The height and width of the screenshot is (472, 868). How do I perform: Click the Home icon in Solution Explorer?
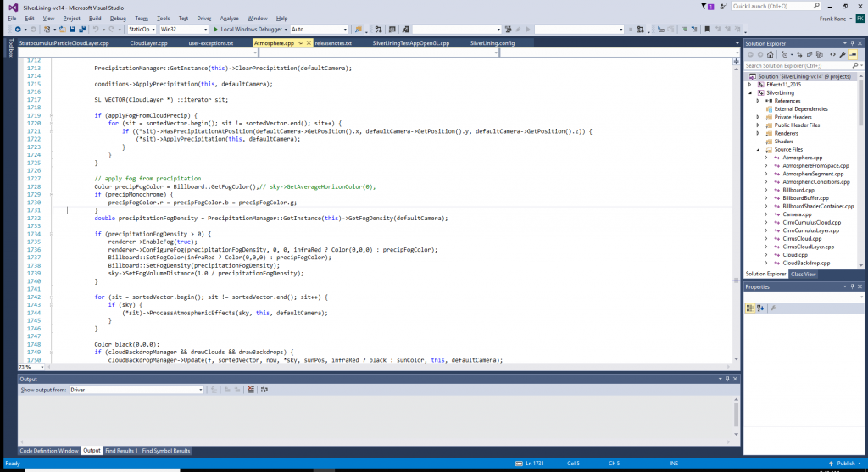pos(771,54)
